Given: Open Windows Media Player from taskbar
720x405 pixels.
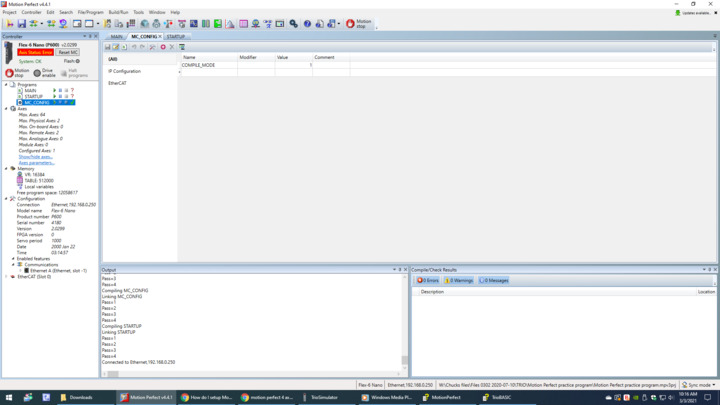Looking at the screenshot, I should pos(387,397).
